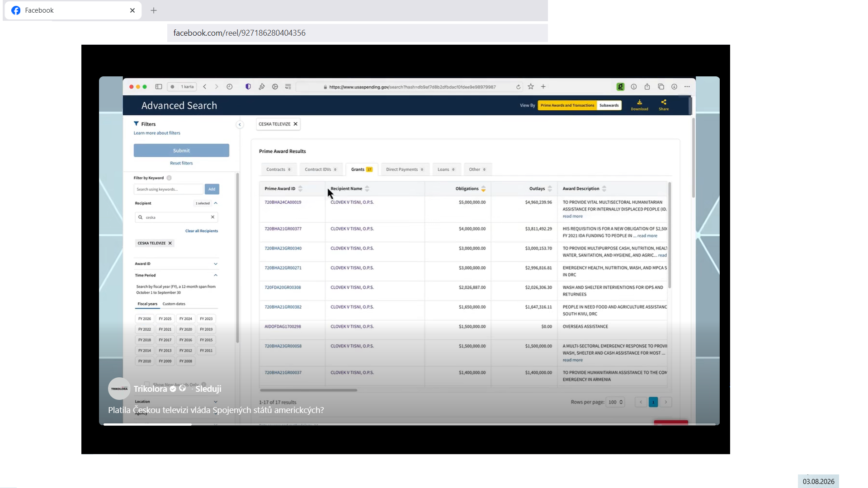Screen dimensions: 868x488
Task: Toggle fiscal year FY 2023
Action: (x=206, y=319)
